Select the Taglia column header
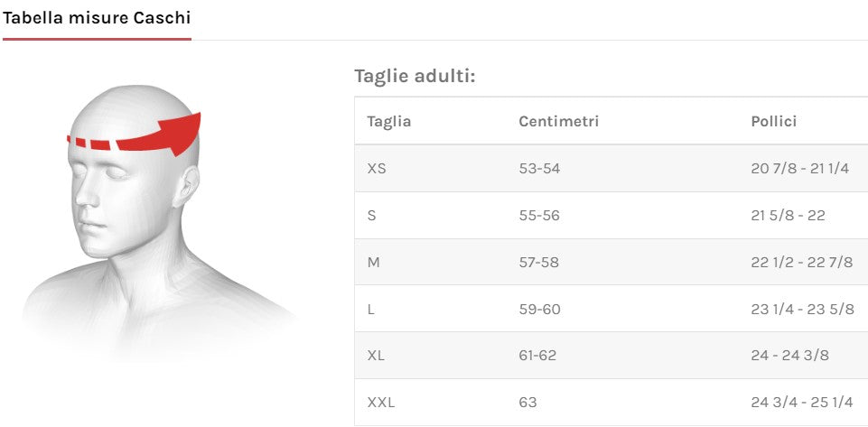This screenshot has width=868, height=427. [x=388, y=121]
